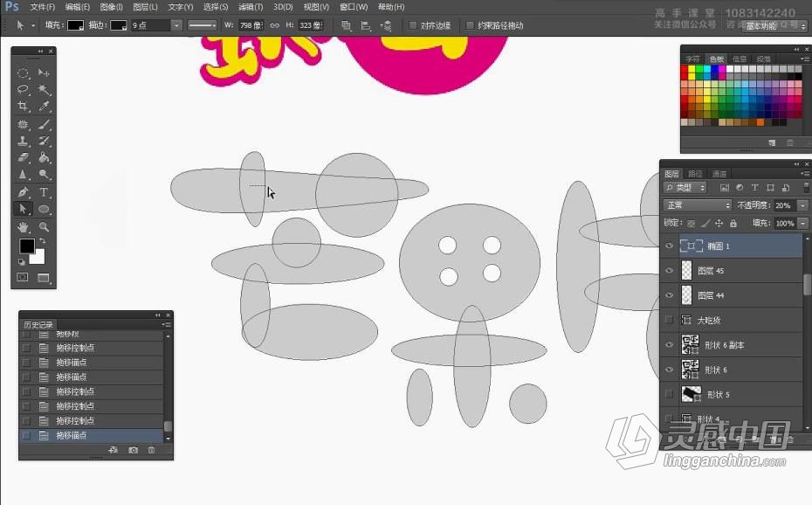Lock all layer attributes
The image size is (812, 505).
[733, 224]
